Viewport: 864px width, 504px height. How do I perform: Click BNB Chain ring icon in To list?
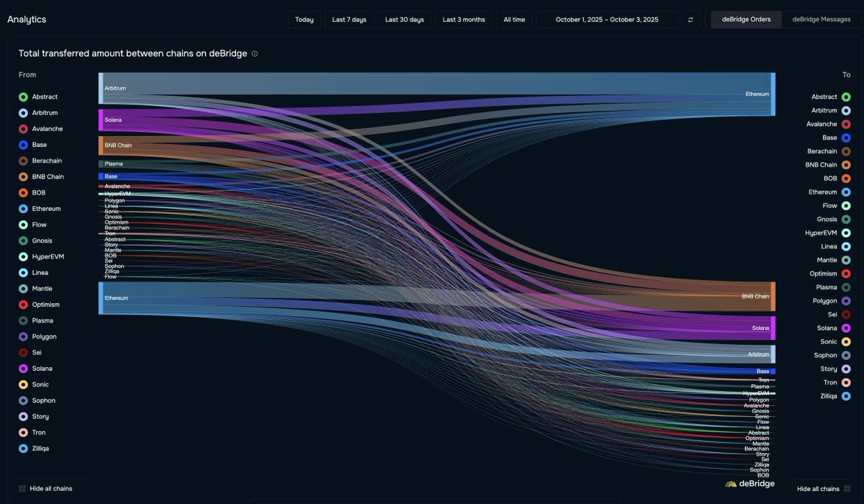[x=846, y=165]
